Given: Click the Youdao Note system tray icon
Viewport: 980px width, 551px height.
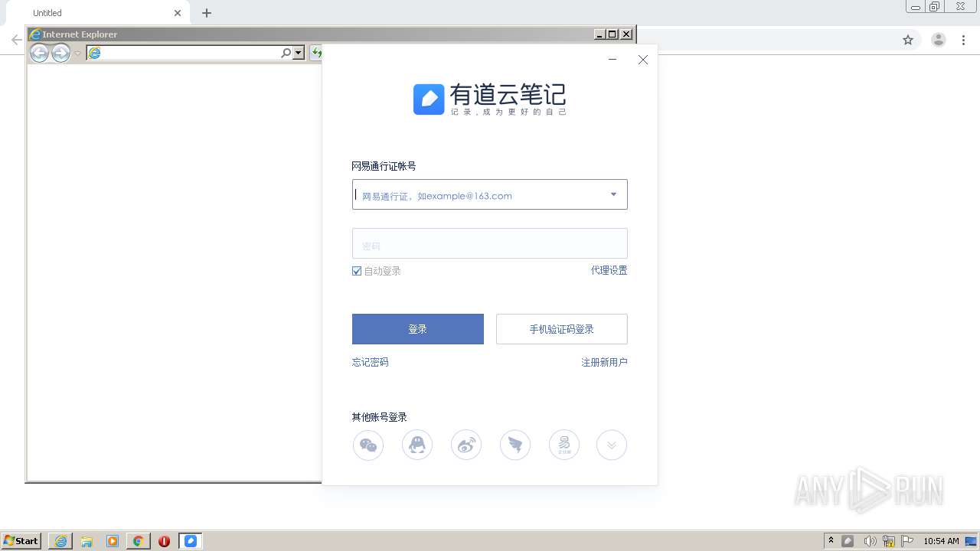Looking at the screenshot, I should 848,541.
